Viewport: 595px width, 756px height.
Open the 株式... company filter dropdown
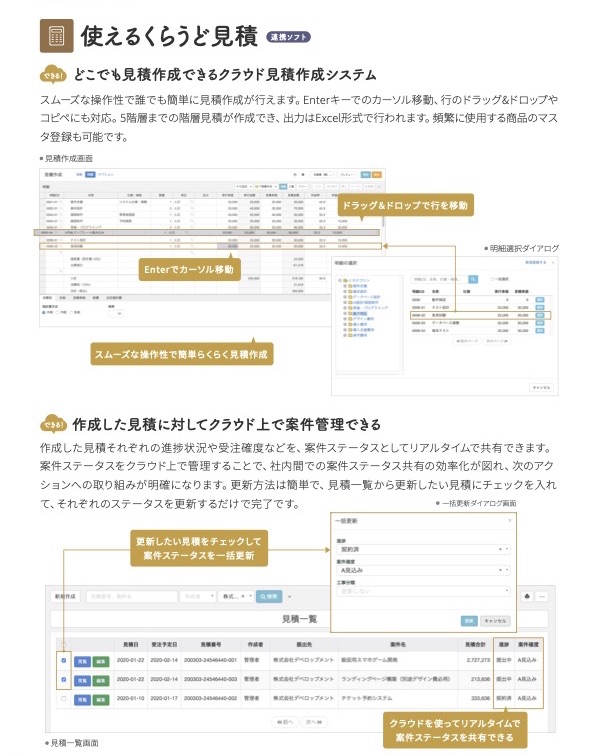click(236, 596)
